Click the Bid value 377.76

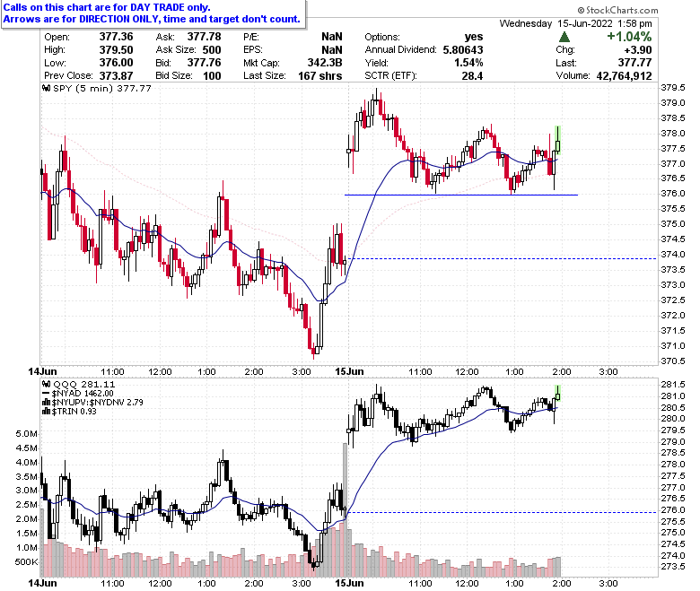click(204, 63)
